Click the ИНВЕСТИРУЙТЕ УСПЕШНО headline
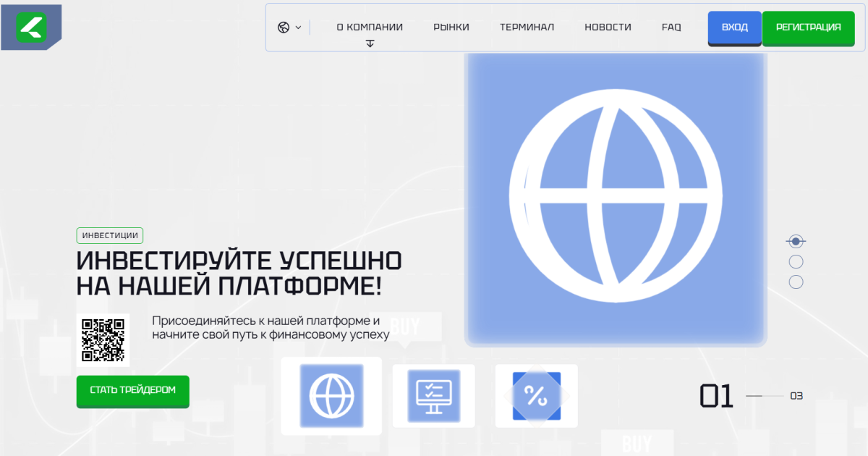This screenshot has width=868, height=456. pos(239,273)
